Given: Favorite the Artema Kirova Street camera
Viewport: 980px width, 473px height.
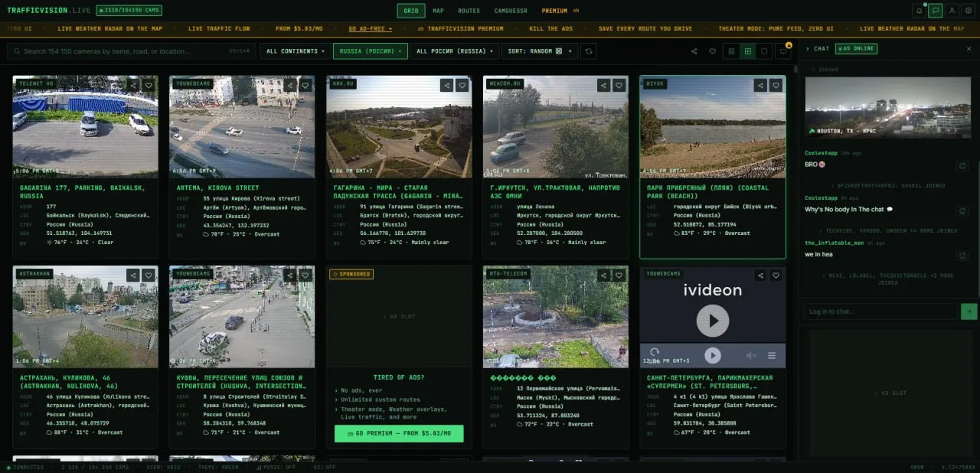Looking at the screenshot, I should pyautogui.click(x=305, y=85).
